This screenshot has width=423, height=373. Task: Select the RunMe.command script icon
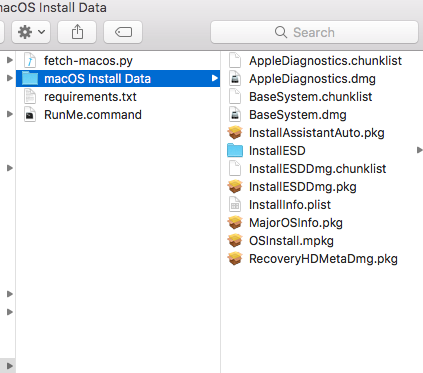tap(30, 115)
